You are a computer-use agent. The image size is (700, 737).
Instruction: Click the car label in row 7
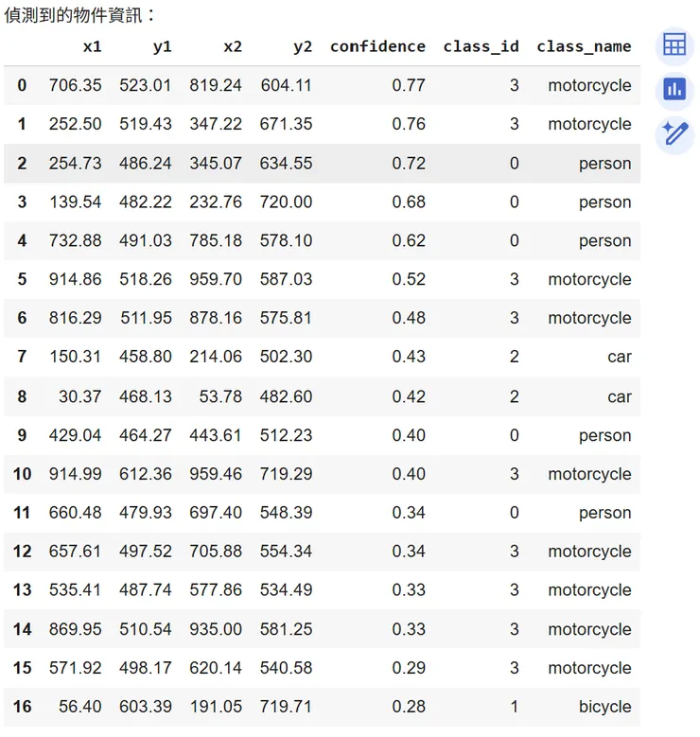pyautogui.click(x=620, y=357)
